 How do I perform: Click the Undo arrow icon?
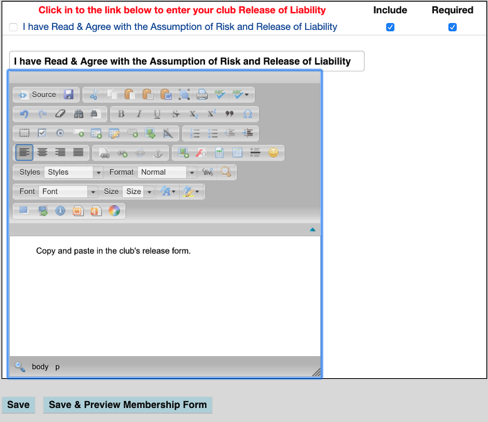point(24,114)
